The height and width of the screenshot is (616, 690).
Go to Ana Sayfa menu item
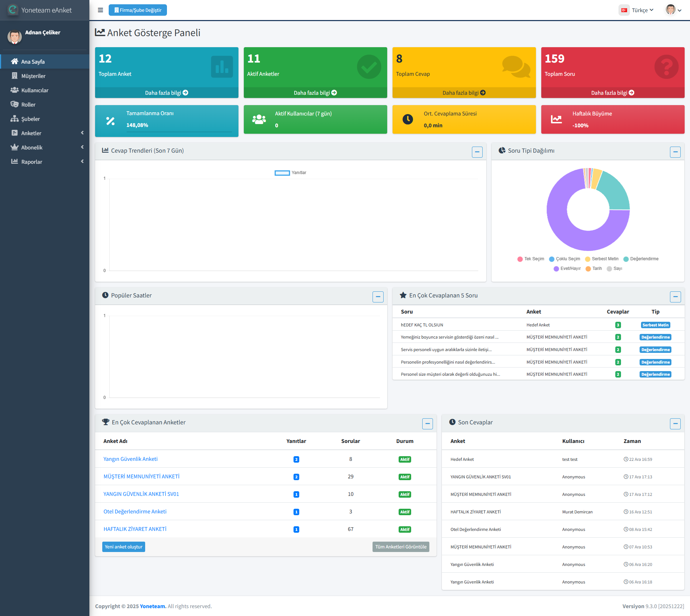tap(33, 61)
